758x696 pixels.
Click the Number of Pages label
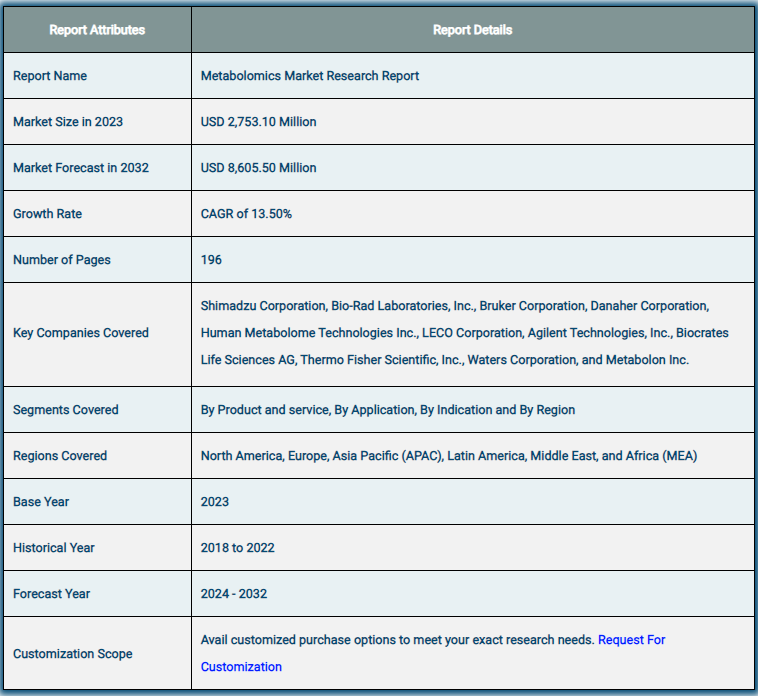[61, 260]
